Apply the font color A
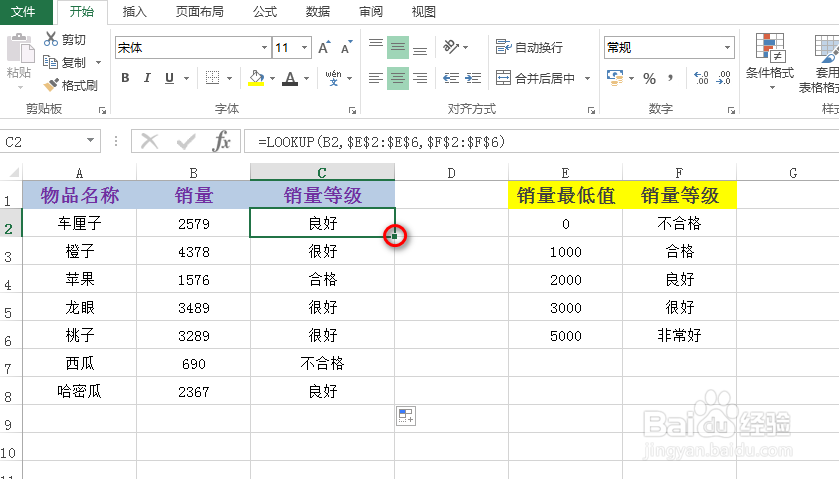The image size is (839, 479). 290,78
